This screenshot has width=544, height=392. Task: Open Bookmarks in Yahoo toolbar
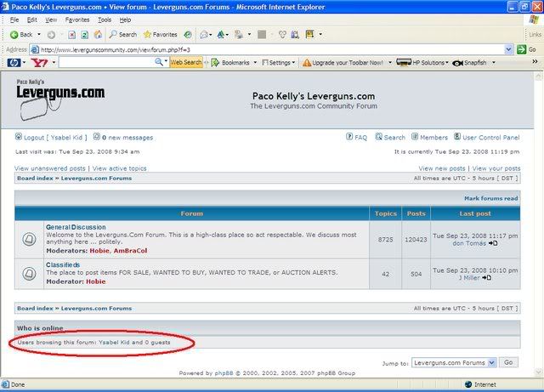pos(230,63)
